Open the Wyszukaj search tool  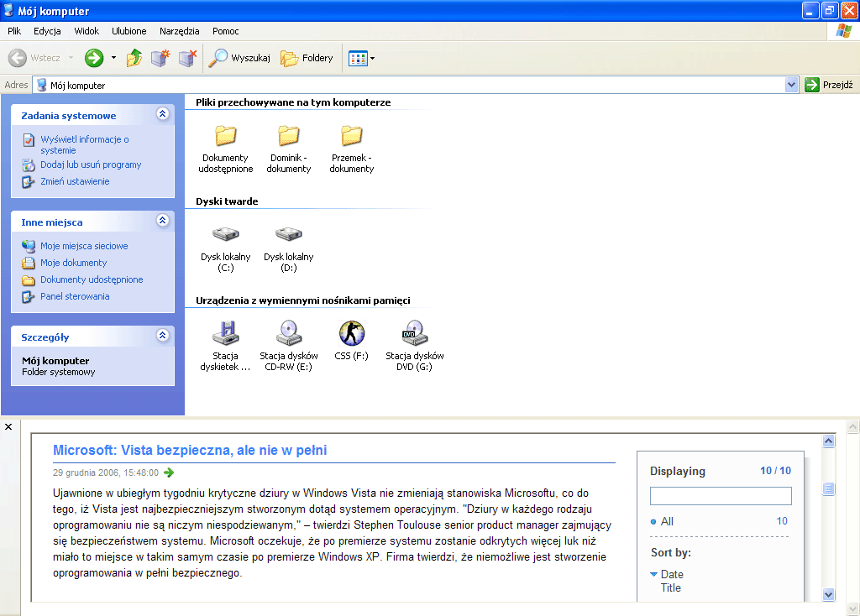(x=239, y=58)
